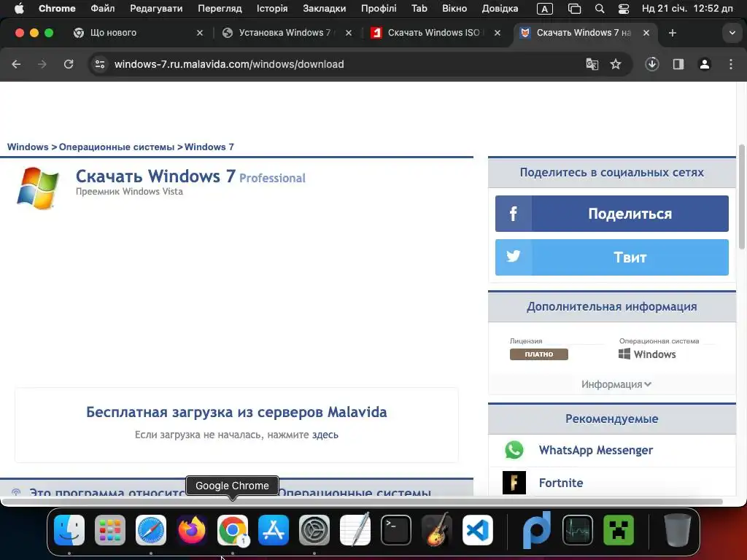Close the active 'Скачать Windows 7' tab
747x560 pixels.
646,33
